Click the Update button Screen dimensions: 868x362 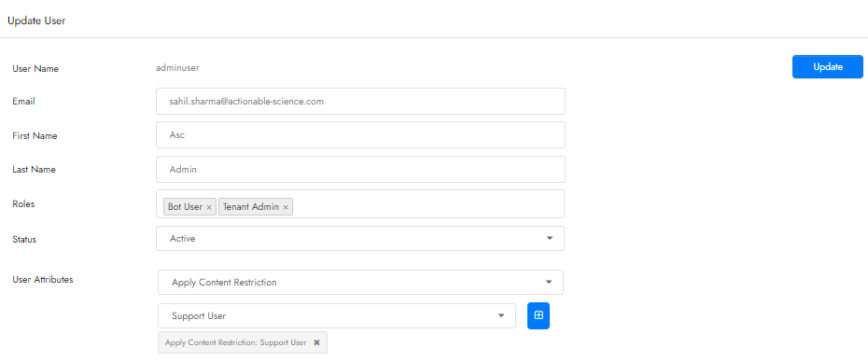point(828,66)
